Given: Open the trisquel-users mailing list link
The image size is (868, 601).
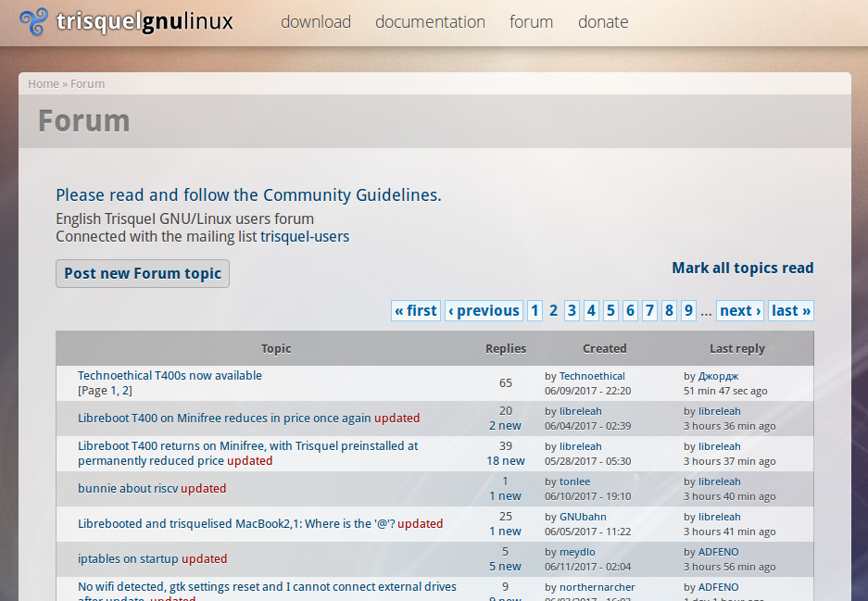Looking at the screenshot, I should coord(305,237).
